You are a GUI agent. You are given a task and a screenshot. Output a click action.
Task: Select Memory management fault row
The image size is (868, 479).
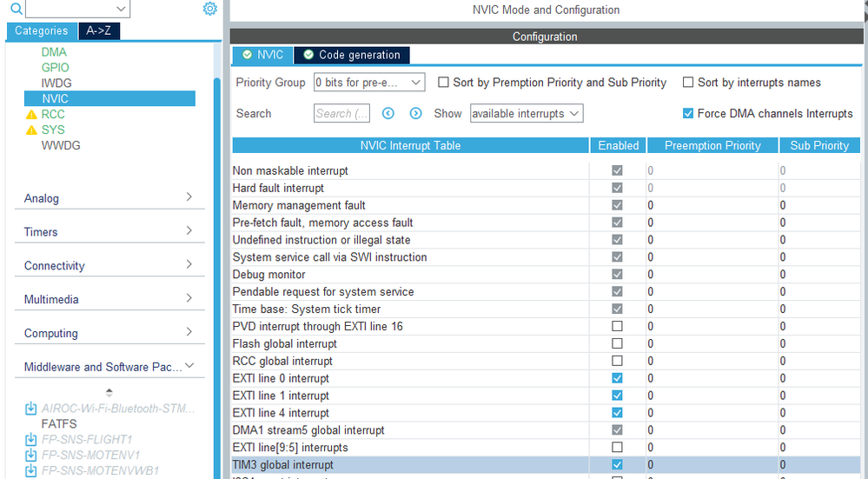click(546, 205)
